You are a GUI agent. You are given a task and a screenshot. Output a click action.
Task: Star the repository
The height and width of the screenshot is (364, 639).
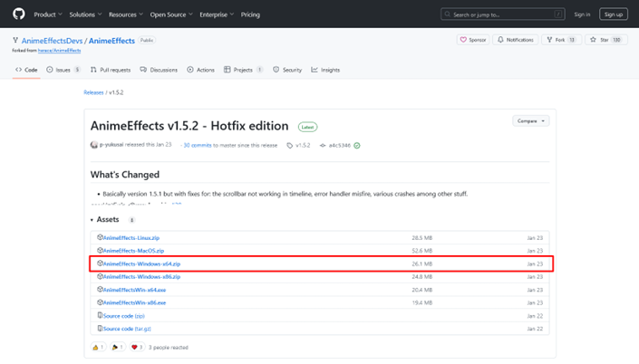(x=606, y=40)
